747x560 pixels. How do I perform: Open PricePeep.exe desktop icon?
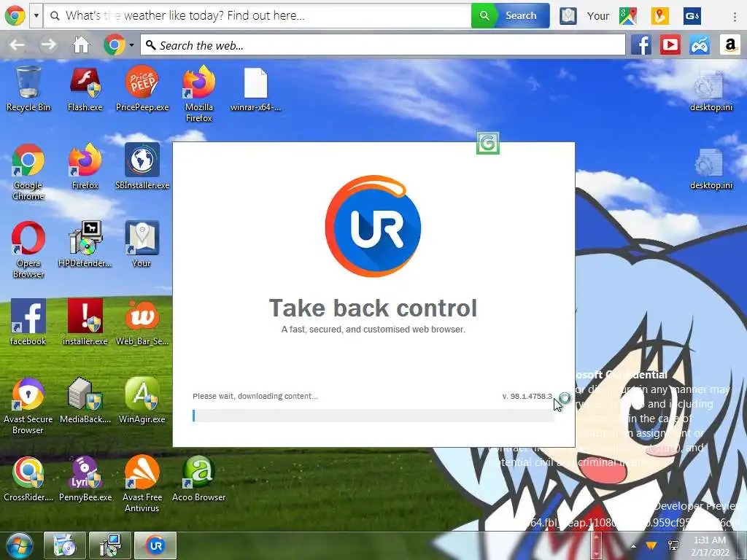pos(142,90)
